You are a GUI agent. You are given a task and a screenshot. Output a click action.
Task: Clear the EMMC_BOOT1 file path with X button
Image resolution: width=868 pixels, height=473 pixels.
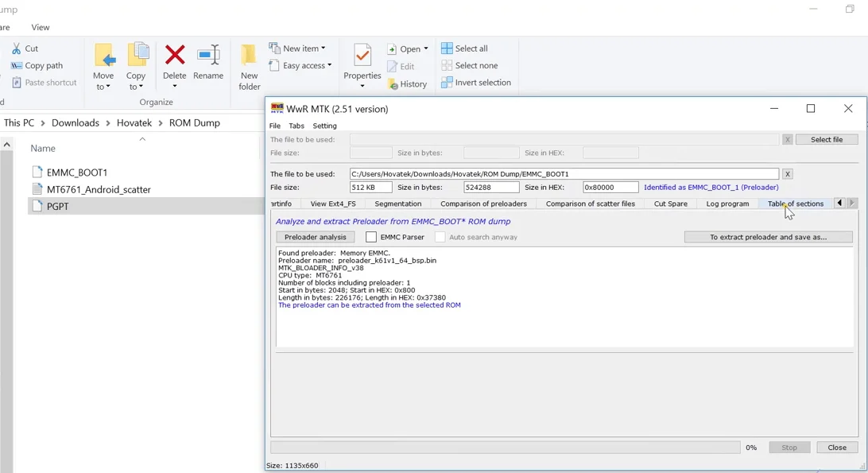point(788,174)
